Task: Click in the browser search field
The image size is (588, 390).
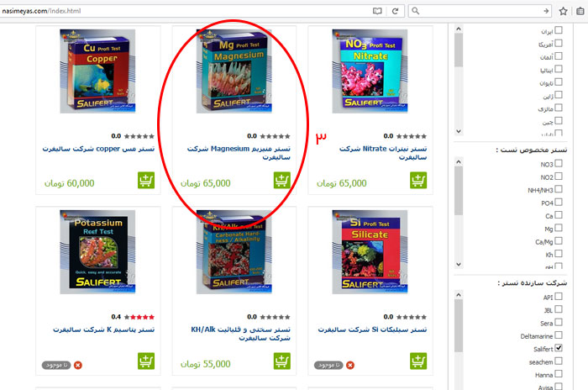Action: 480,11
